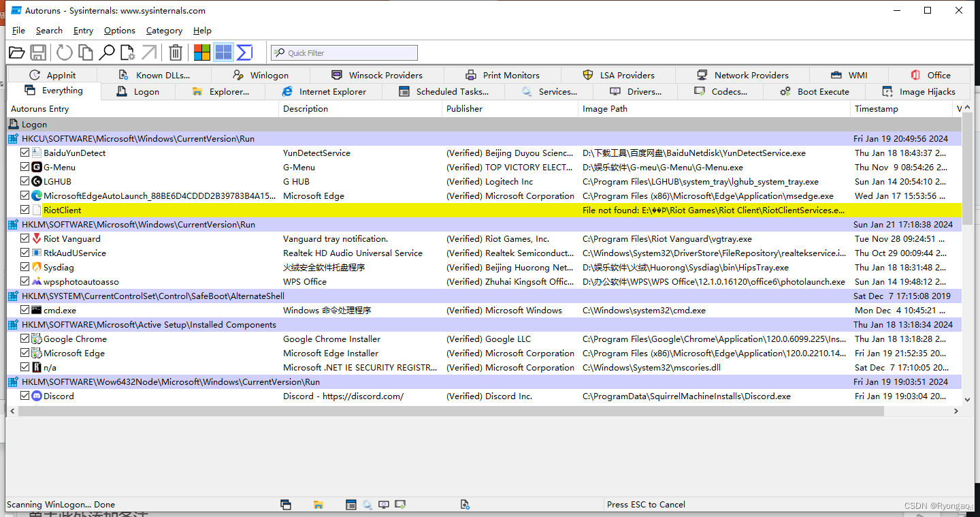The width and height of the screenshot is (980, 517).
Task: Refresh the autoruns scan
Action: tap(64, 52)
